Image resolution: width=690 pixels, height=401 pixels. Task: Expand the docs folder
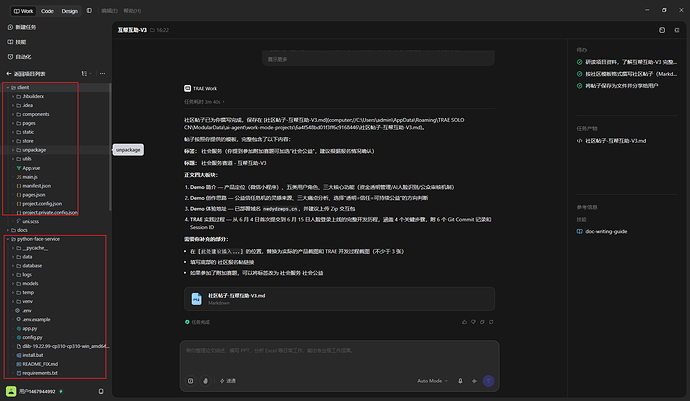tap(8, 230)
